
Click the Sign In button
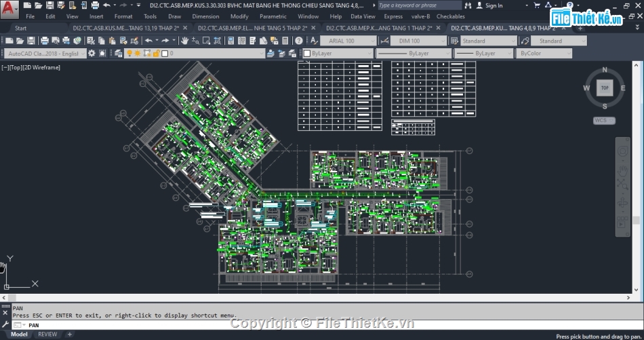coord(489,5)
